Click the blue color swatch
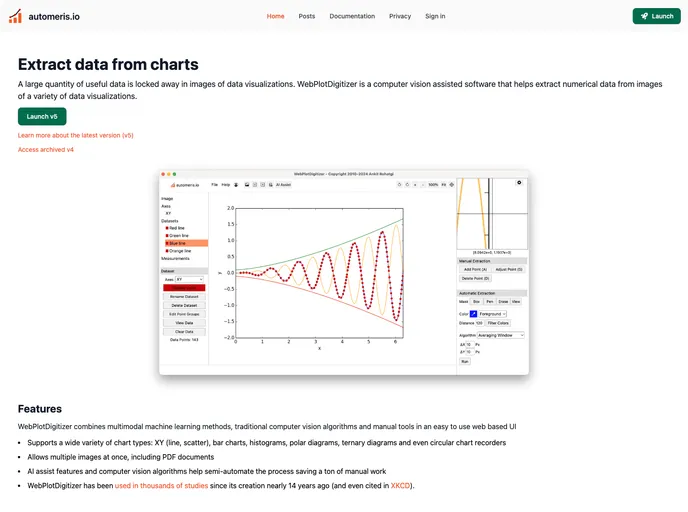Screen dimensions: 688x512 tap(473, 314)
